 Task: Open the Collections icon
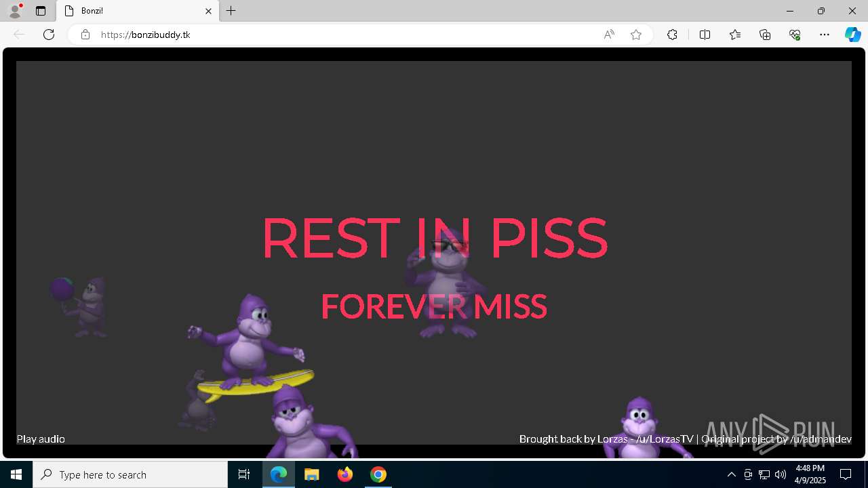pyautogui.click(x=765, y=35)
